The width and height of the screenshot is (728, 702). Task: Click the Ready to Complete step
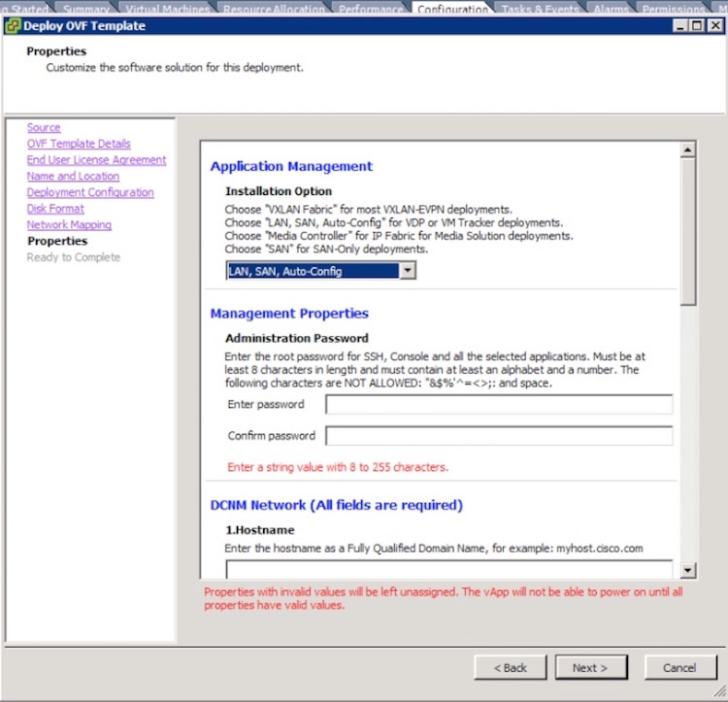(x=74, y=257)
